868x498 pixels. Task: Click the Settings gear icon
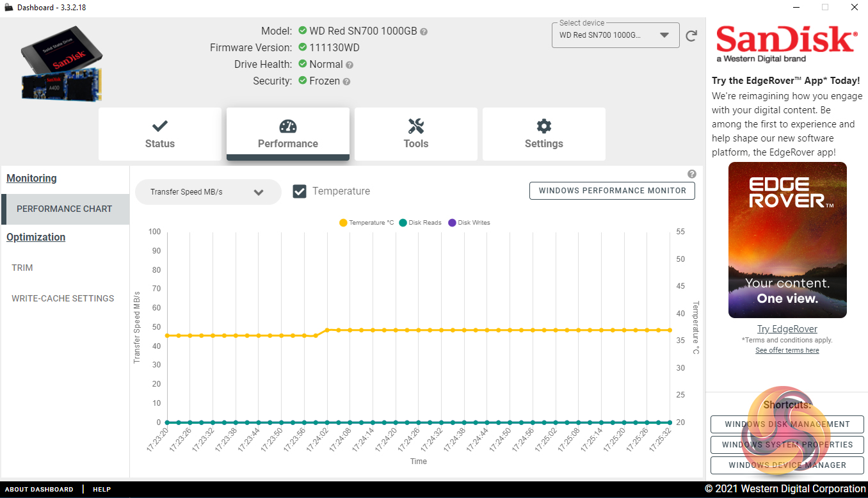[x=543, y=125]
